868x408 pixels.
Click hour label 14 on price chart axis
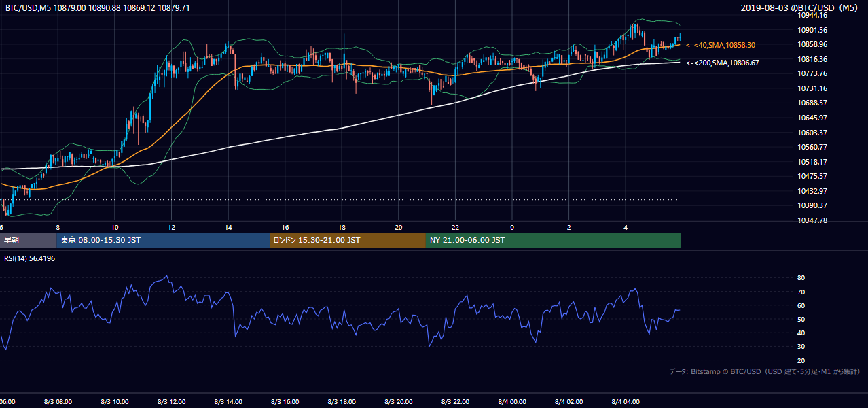pyautogui.click(x=228, y=228)
